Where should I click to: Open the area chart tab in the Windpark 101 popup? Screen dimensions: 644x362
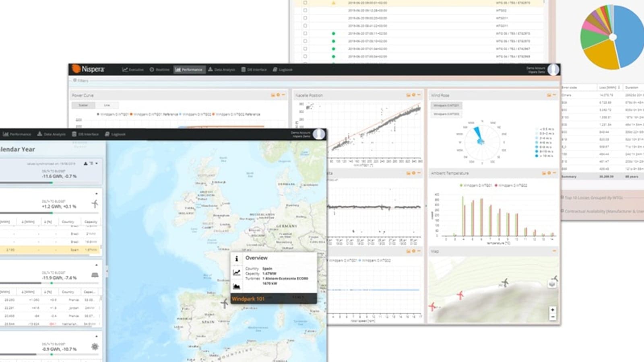click(x=237, y=286)
